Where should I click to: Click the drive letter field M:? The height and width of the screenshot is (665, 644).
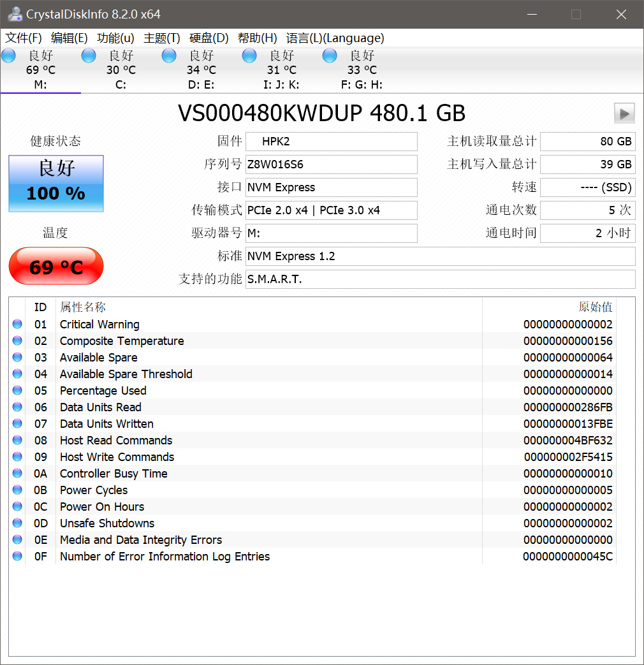pyautogui.click(x=332, y=233)
